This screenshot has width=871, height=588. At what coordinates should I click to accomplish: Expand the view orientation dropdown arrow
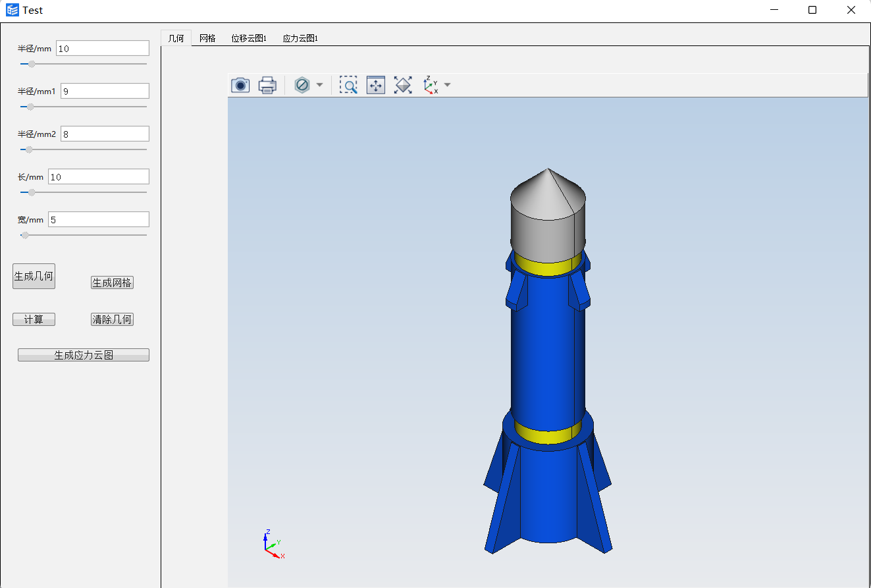[x=448, y=85]
